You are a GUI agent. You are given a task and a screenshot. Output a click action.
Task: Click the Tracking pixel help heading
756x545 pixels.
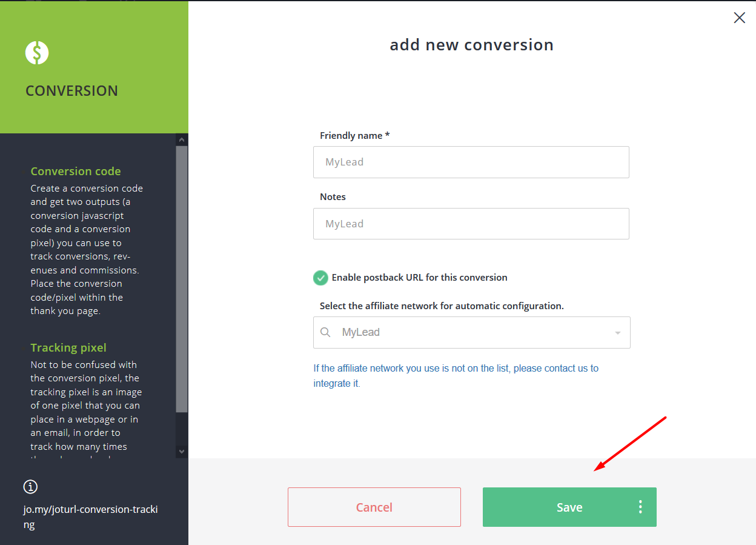click(68, 347)
